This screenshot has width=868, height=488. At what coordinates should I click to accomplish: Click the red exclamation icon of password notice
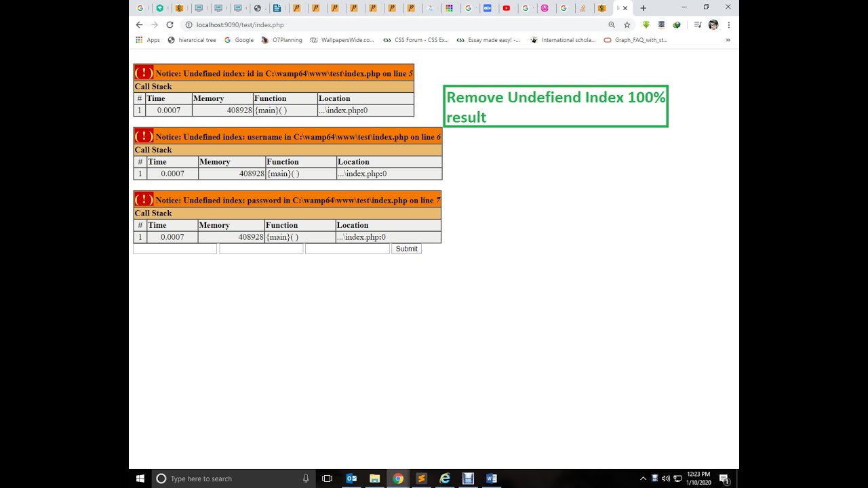coord(144,199)
